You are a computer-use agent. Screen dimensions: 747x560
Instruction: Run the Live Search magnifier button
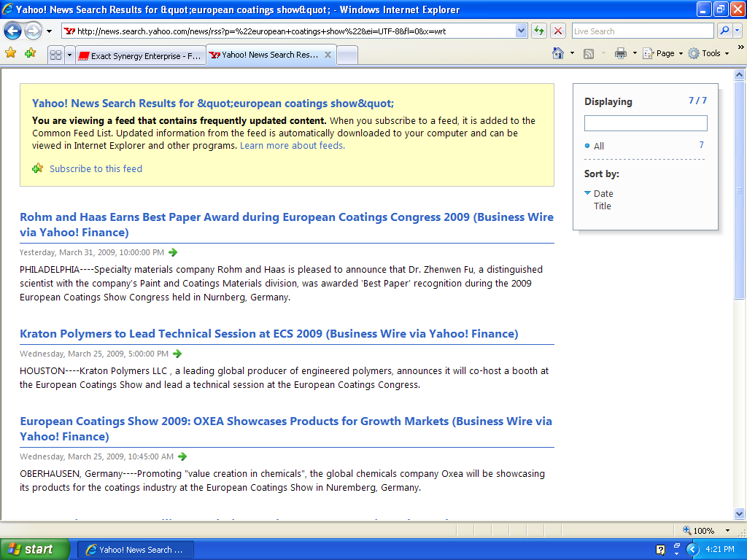click(x=724, y=31)
